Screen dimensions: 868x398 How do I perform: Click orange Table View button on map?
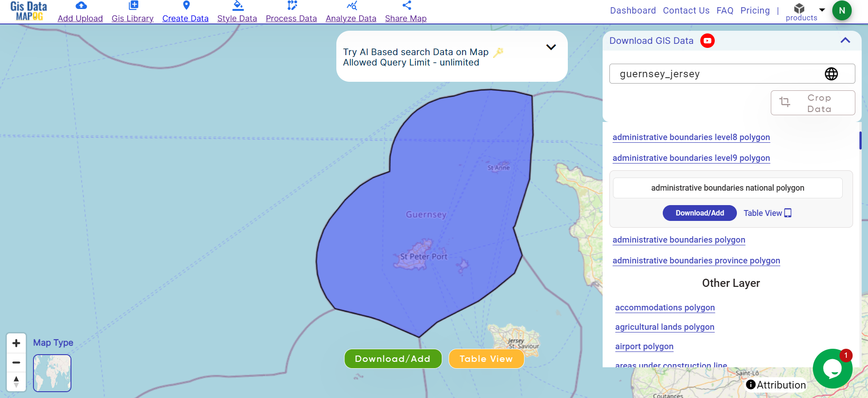pos(486,359)
